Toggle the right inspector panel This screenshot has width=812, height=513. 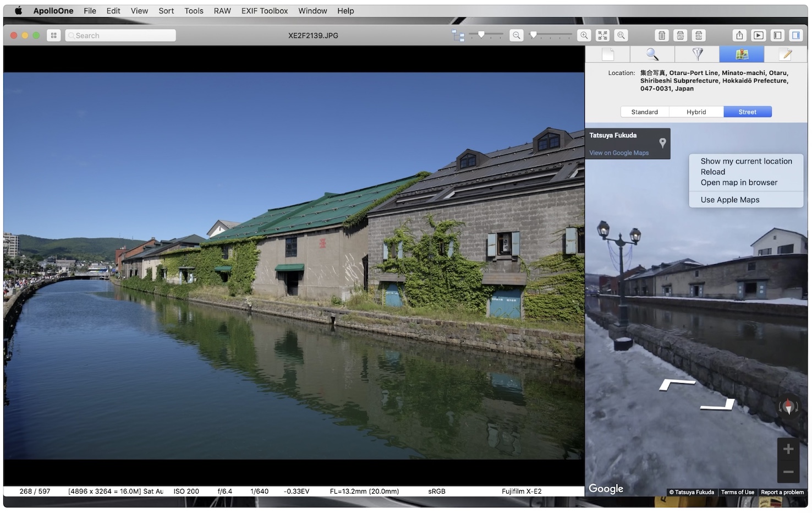click(795, 35)
